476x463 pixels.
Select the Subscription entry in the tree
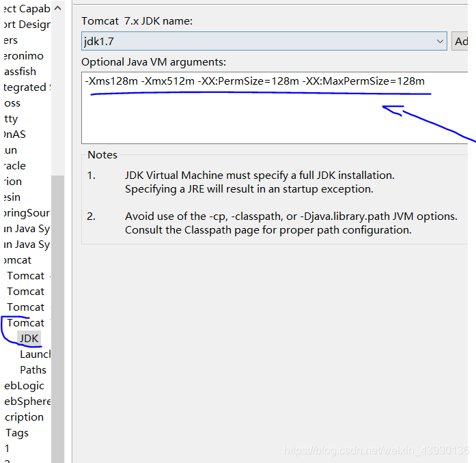pos(24,417)
